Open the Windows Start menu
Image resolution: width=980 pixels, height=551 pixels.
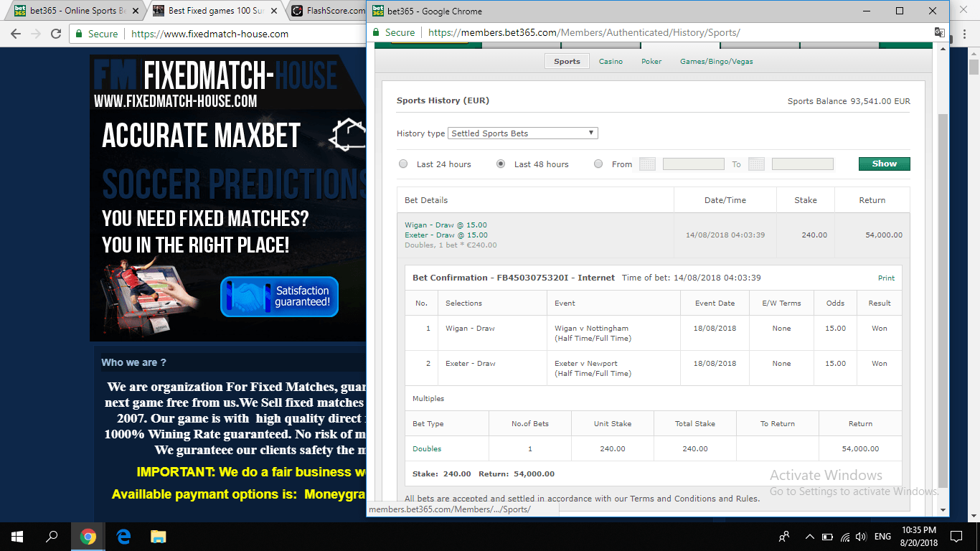[17, 537]
